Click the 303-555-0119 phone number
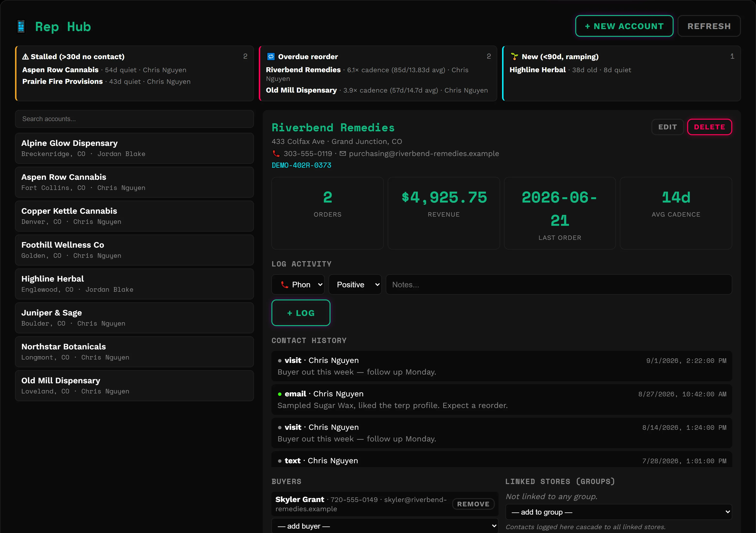Screen dimensions: 756x533 (x=307, y=153)
